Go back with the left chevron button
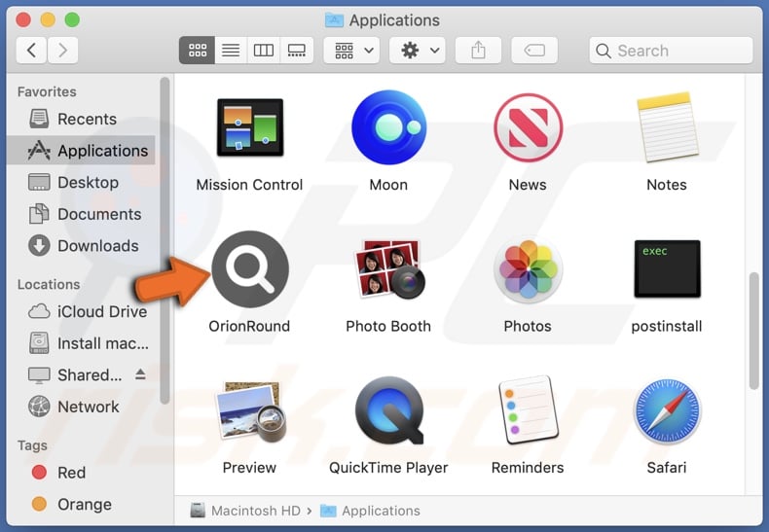The height and width of the screenshot is (532, 769). click(31, 50)
